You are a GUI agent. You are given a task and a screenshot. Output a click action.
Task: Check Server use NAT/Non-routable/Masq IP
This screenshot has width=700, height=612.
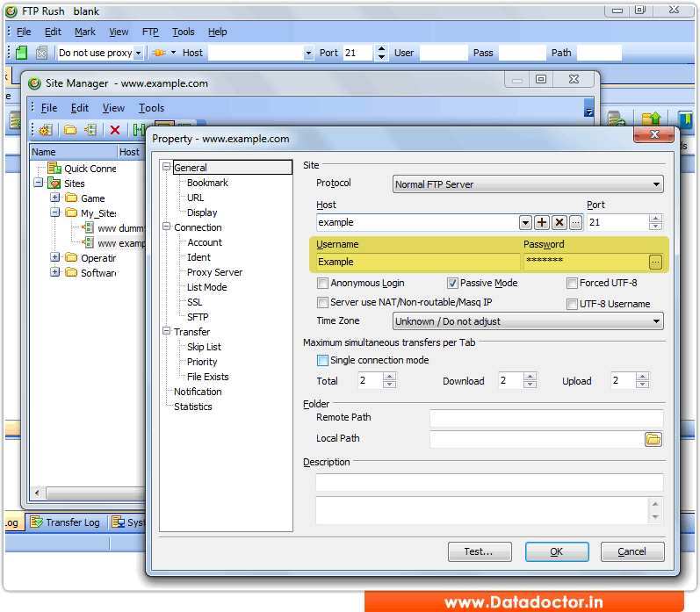[322, 302]
